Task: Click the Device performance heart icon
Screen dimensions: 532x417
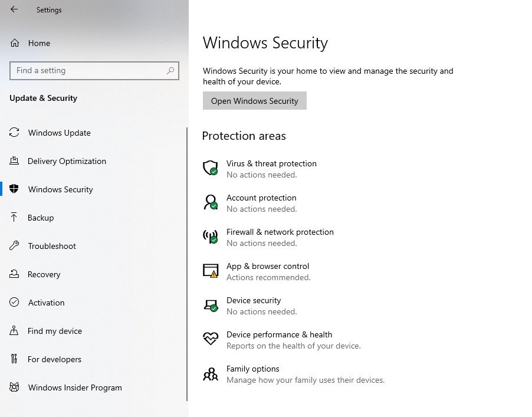Action: [210, 339]
